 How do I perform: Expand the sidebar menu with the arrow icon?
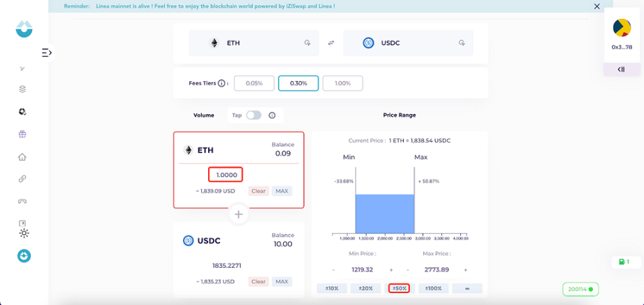pos(47,52)
